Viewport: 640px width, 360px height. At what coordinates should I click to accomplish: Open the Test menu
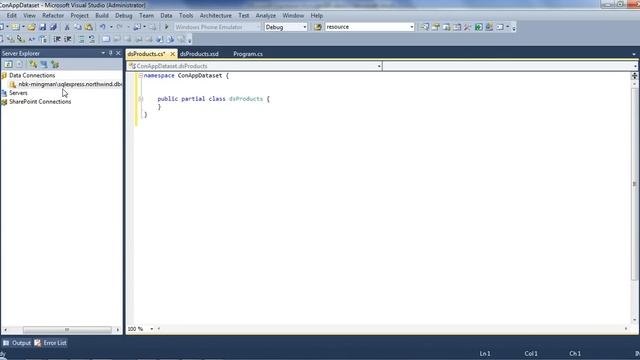pos(244,16)
